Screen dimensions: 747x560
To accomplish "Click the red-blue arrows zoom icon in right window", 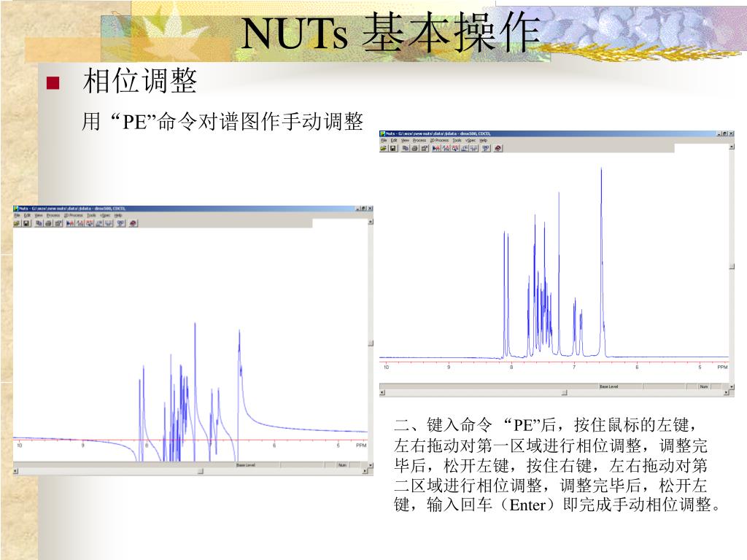I will pos(436,148).
